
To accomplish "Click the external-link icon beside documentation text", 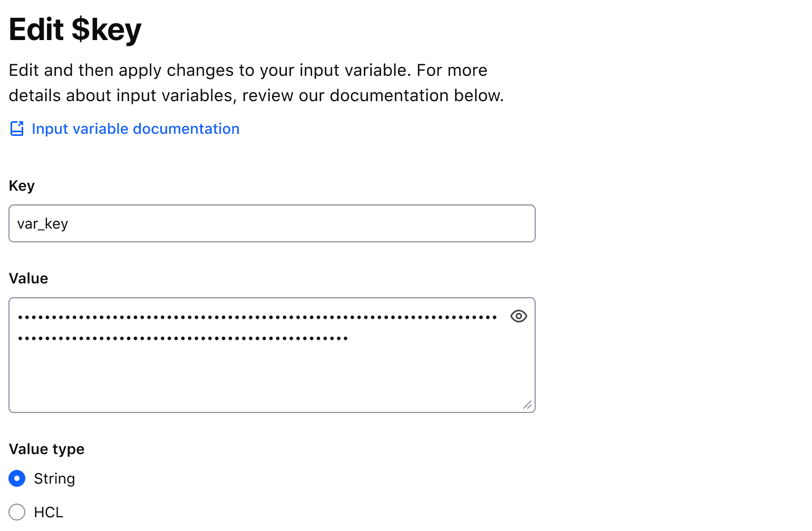I will pos(16,128).
